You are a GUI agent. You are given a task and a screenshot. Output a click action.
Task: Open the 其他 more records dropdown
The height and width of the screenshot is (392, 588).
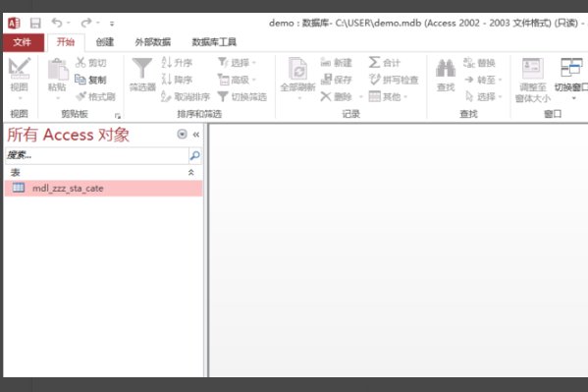click(x=389, y=97)
